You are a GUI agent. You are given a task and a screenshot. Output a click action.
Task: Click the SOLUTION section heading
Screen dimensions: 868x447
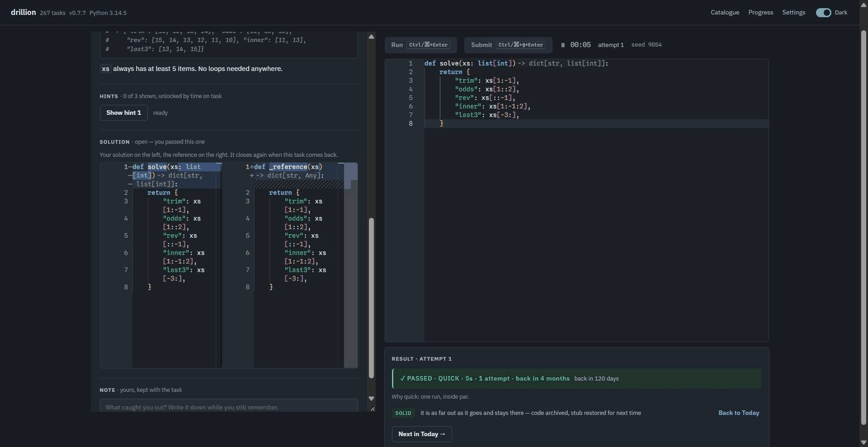click(x=114, y=142)
